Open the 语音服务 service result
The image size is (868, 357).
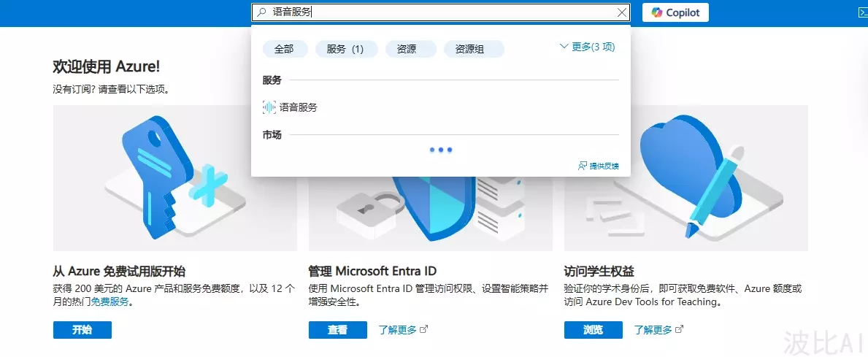[441, 107]
